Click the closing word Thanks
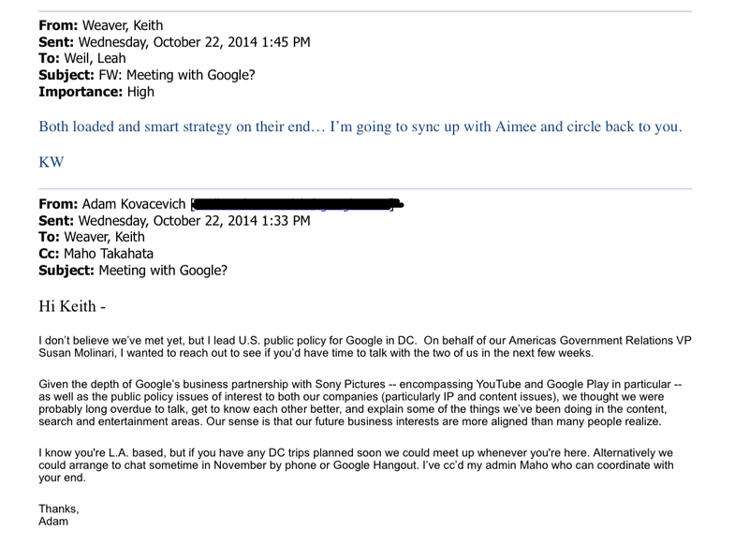The image size is (749, 560). click(x=59, y=508)
